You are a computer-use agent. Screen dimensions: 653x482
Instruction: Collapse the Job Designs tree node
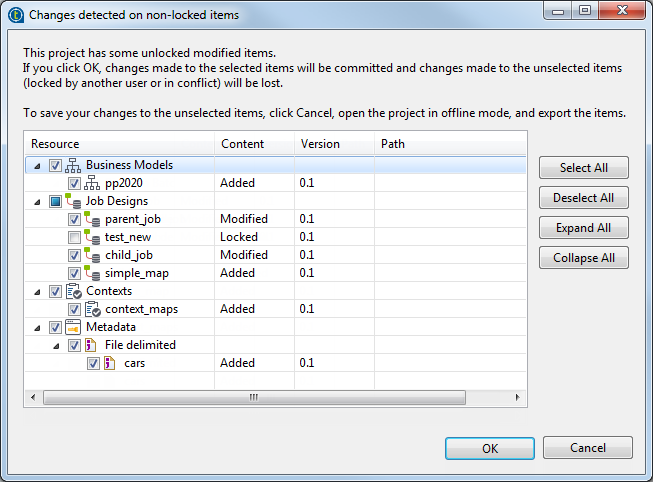[x=38, y=202]
